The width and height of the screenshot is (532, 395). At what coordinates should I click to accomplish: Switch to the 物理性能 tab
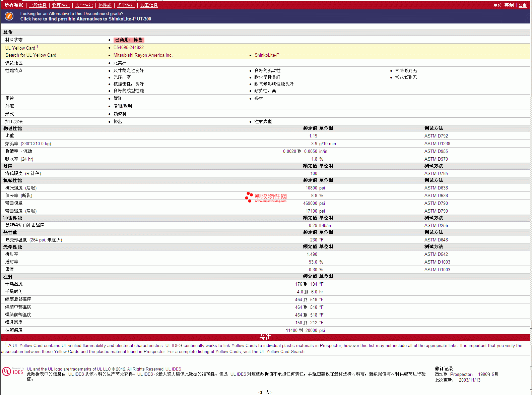(x=61, y=5)
